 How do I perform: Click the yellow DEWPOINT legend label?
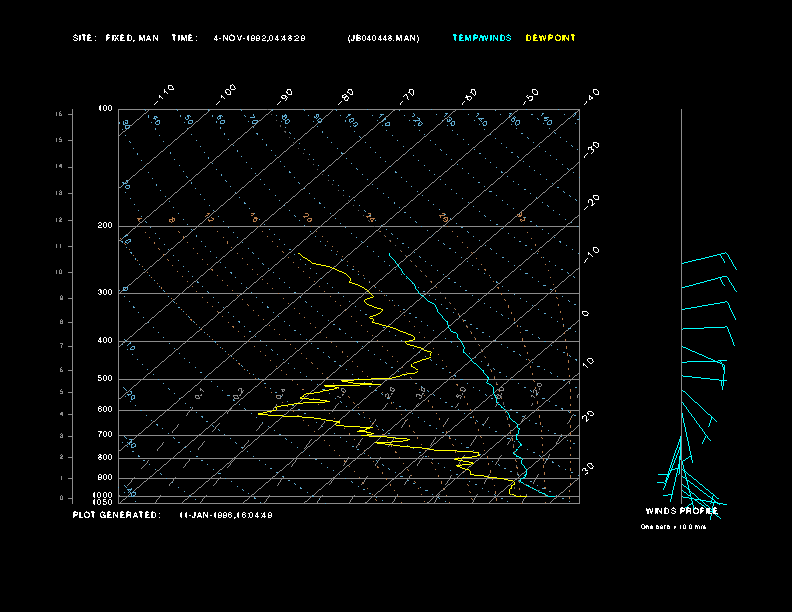(550, 38)
